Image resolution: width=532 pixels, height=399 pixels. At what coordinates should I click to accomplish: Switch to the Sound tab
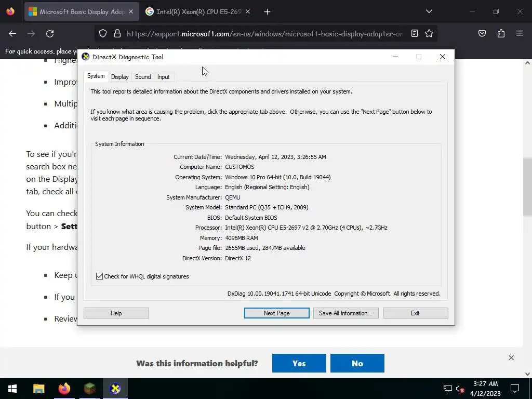point(143,77)
